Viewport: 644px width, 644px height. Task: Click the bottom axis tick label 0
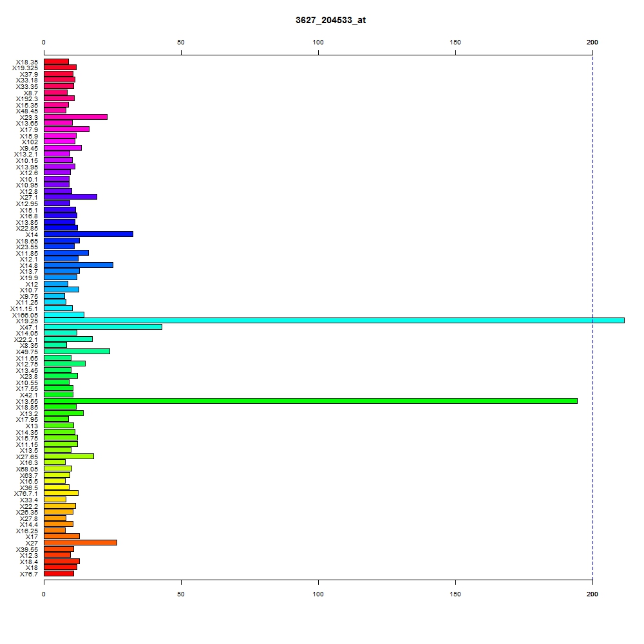click(44, 594)
